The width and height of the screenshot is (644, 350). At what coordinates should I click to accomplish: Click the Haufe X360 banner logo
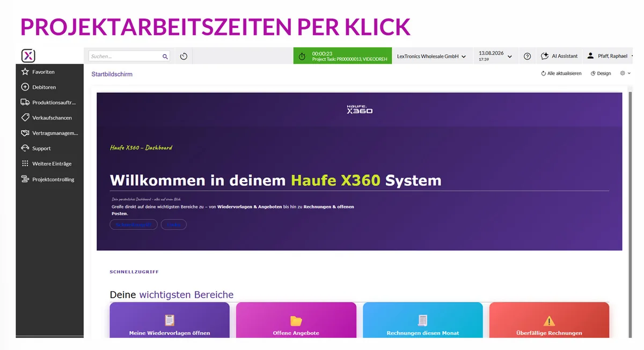pos(360,109)
